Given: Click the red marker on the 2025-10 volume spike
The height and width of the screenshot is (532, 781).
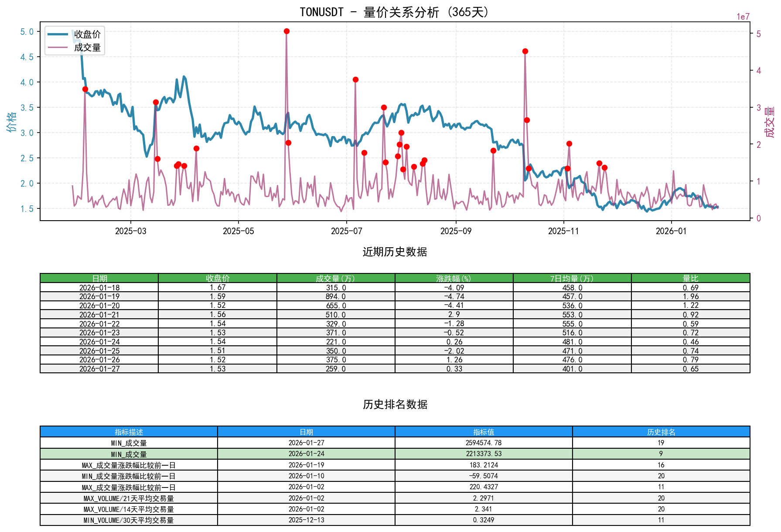Looking at the screenshot, I should [x=525, y=51].
